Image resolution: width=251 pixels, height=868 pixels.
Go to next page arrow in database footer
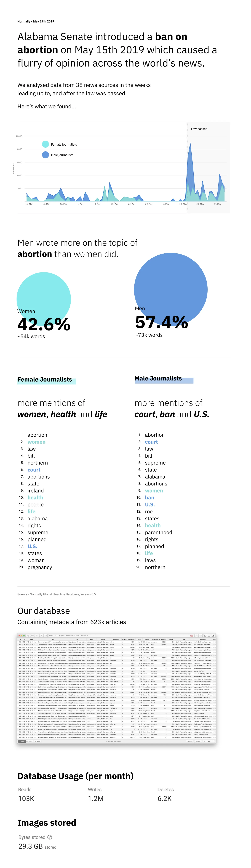213,741
